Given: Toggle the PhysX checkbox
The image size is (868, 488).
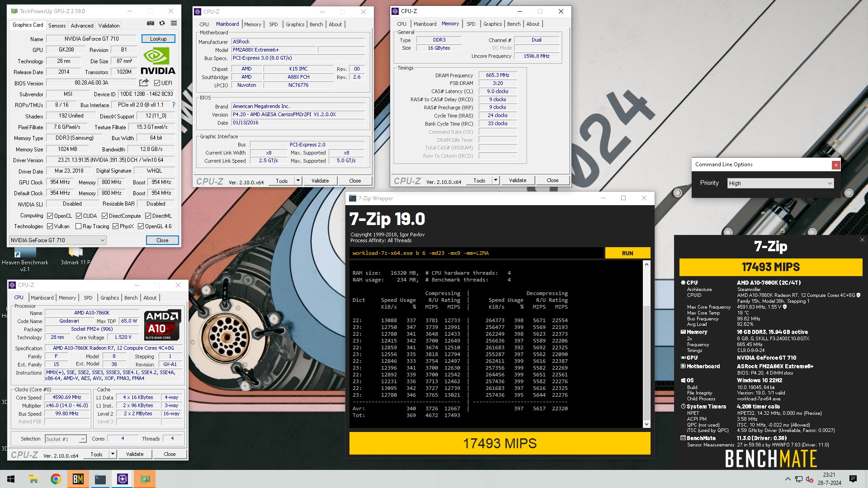Looking at the screenshot, I should [116, 226].
